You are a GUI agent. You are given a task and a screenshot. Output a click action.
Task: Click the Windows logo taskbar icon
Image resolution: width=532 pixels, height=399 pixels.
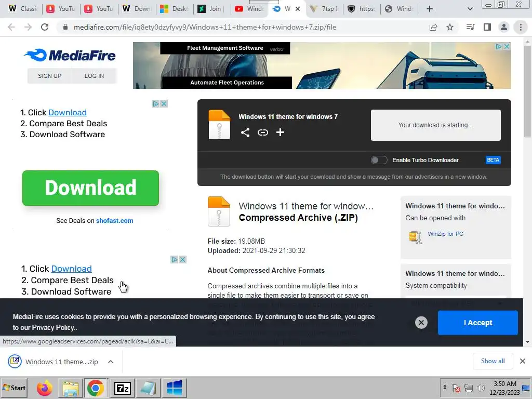point(175,388)
